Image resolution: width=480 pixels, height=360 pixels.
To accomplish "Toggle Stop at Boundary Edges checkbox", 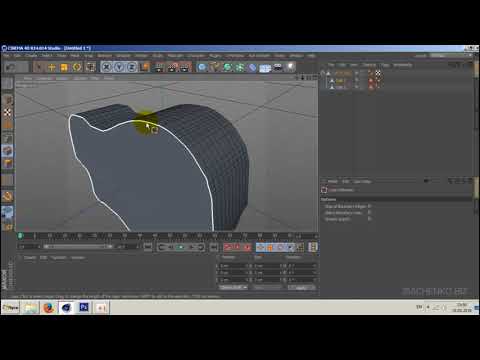I will [x=369, y=206].
